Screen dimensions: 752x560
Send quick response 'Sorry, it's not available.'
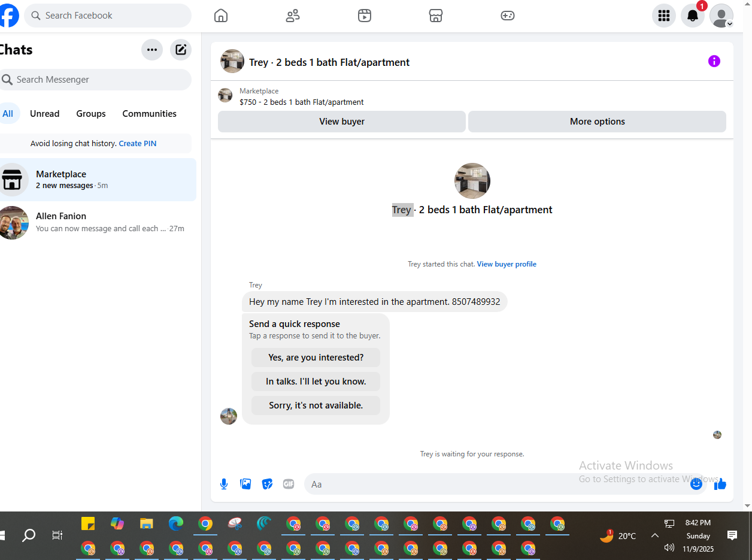(x=316, y=405)
